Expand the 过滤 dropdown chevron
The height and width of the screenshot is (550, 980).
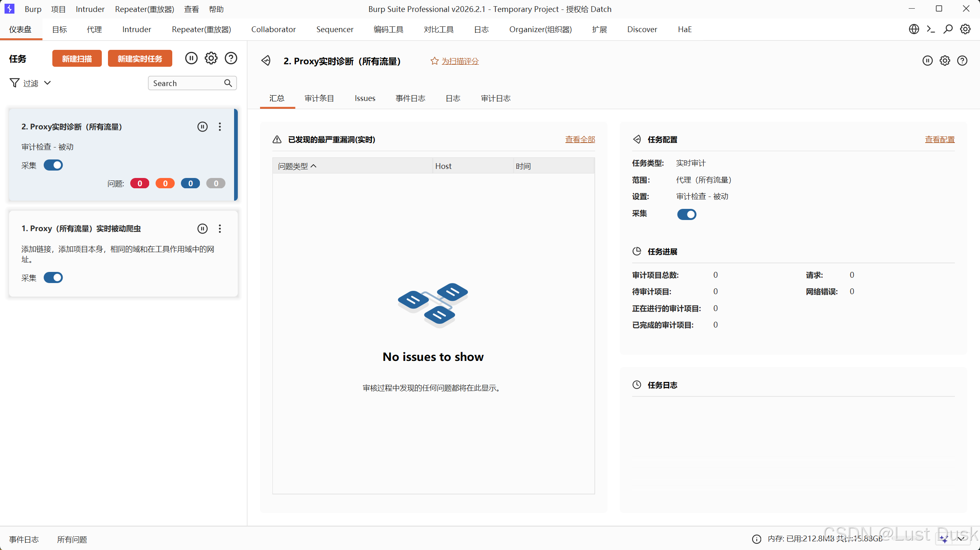point(47,83)
